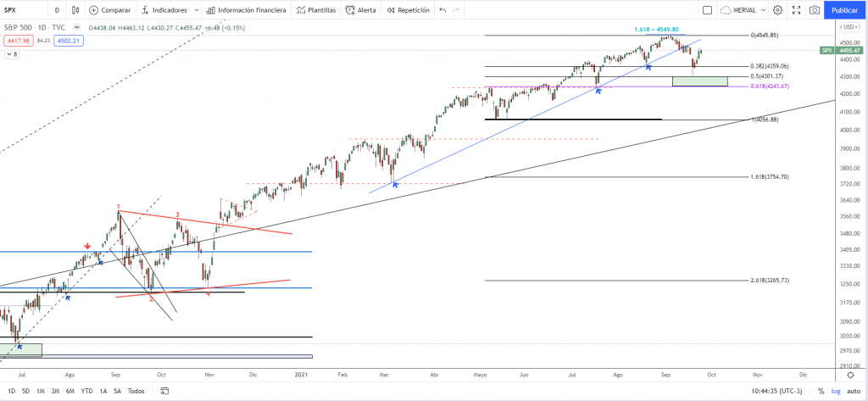The image size is (868, 401).
Task: Open the Plantillas indicator templates
Action: [315, 10]
